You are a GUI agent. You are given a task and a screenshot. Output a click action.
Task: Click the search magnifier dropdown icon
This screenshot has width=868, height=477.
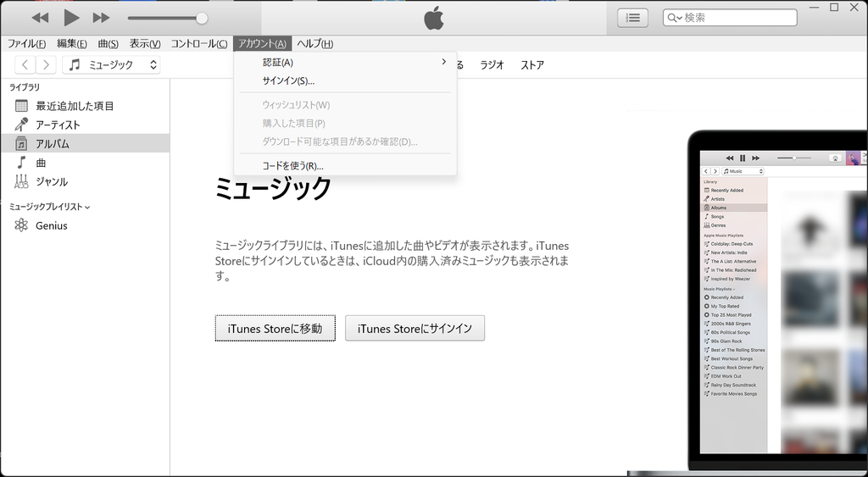[674, 19]
